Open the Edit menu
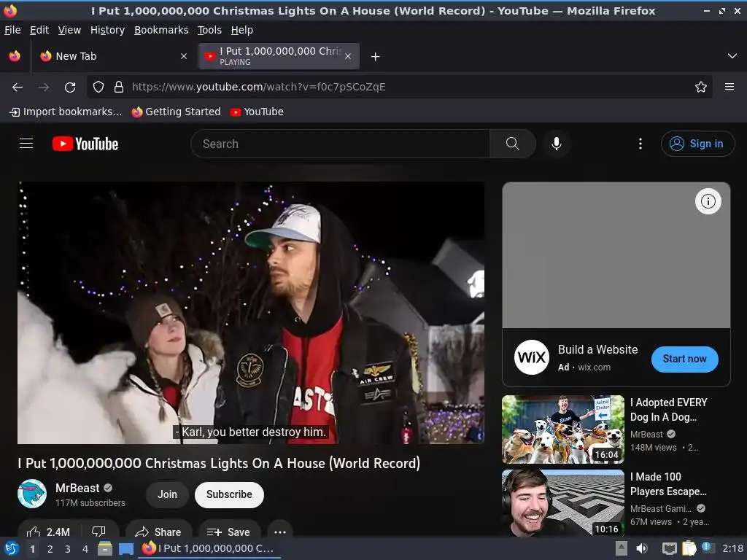The width and height of the screenshot is (747, 560). [39, 30]
